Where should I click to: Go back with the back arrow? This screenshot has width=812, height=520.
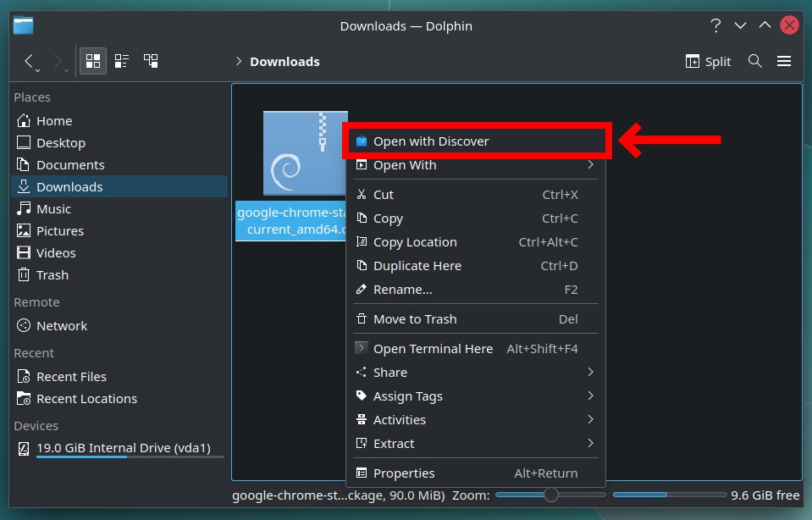29,61
